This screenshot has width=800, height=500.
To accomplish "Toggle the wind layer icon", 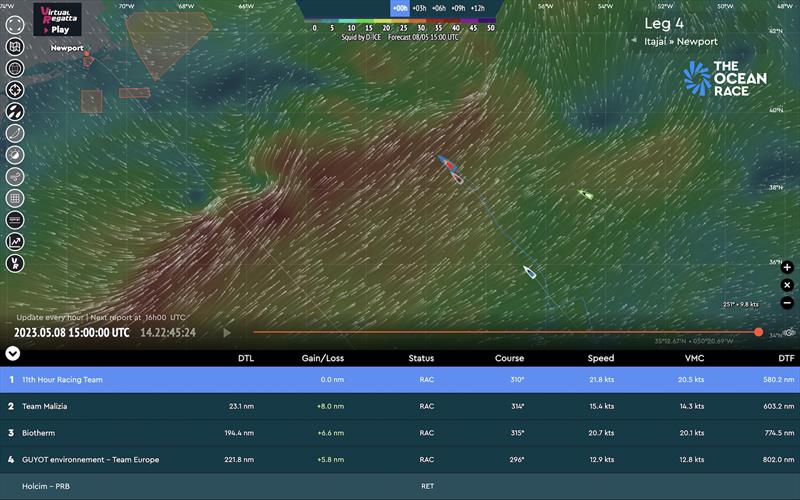I will click(x=15, y=177).
